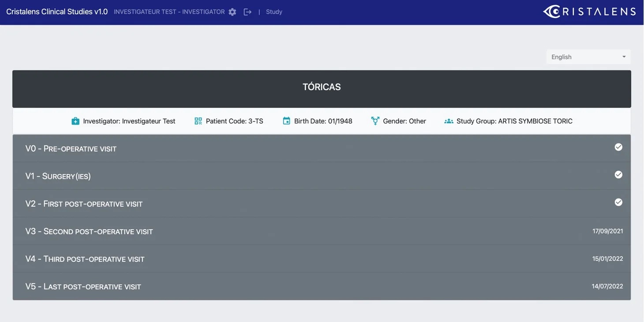
Task: Click the patient code QR icon
Action: pyautogui.click(x=198, y=121)
